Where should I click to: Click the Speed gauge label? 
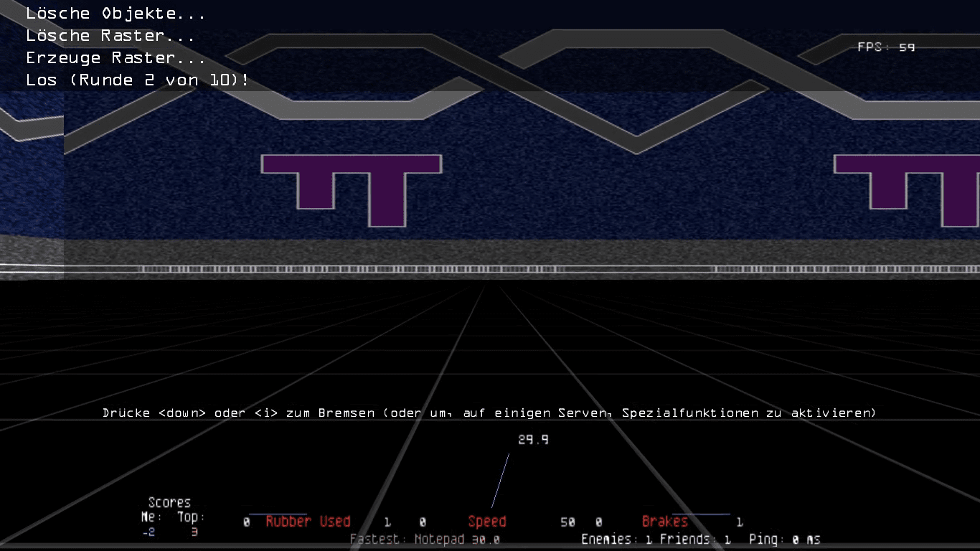487,522
